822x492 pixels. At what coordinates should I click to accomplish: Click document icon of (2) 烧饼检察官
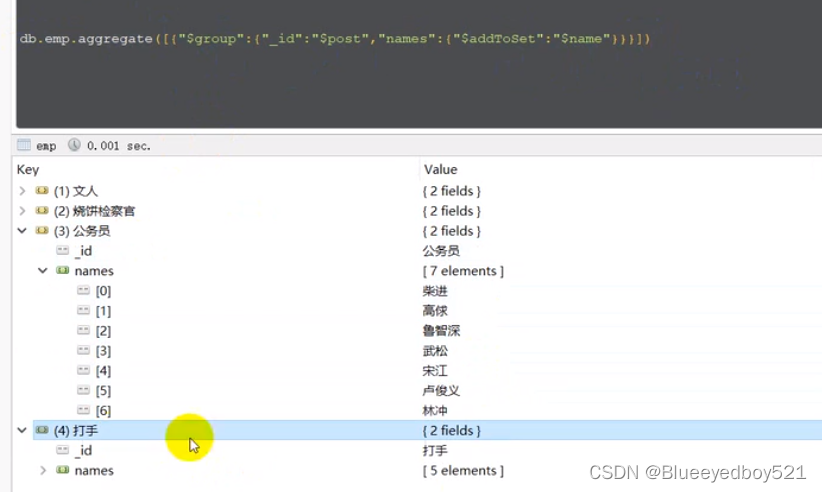click(42, 210)
